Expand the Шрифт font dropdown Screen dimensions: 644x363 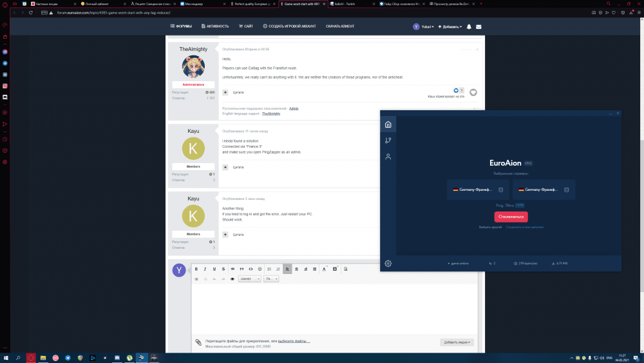[249, 279]
